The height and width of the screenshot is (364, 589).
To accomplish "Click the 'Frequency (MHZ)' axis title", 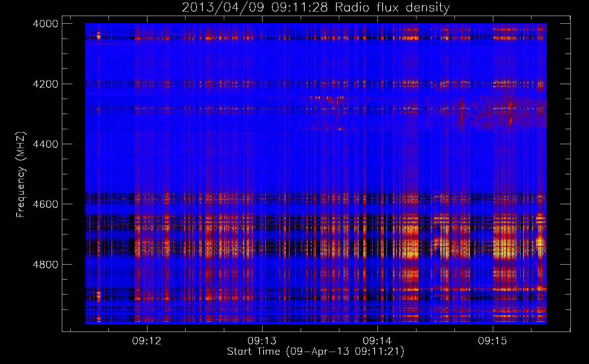I will point(21,175).
